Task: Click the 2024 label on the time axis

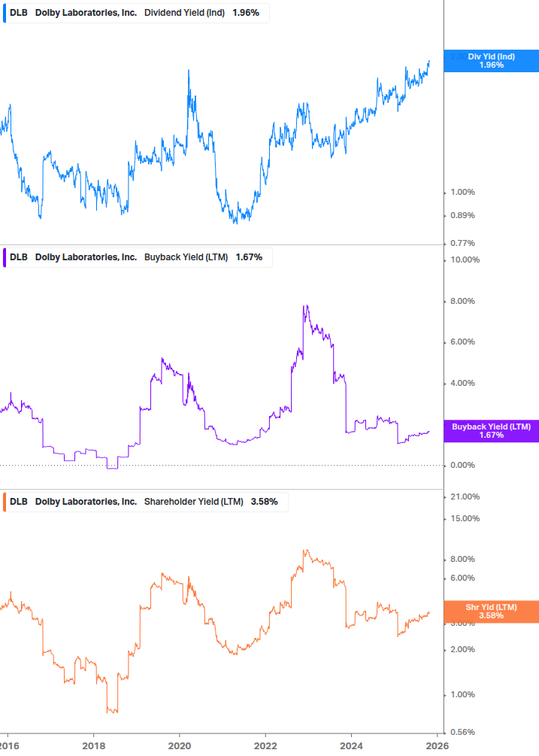Action: click(x=351, y=745)
